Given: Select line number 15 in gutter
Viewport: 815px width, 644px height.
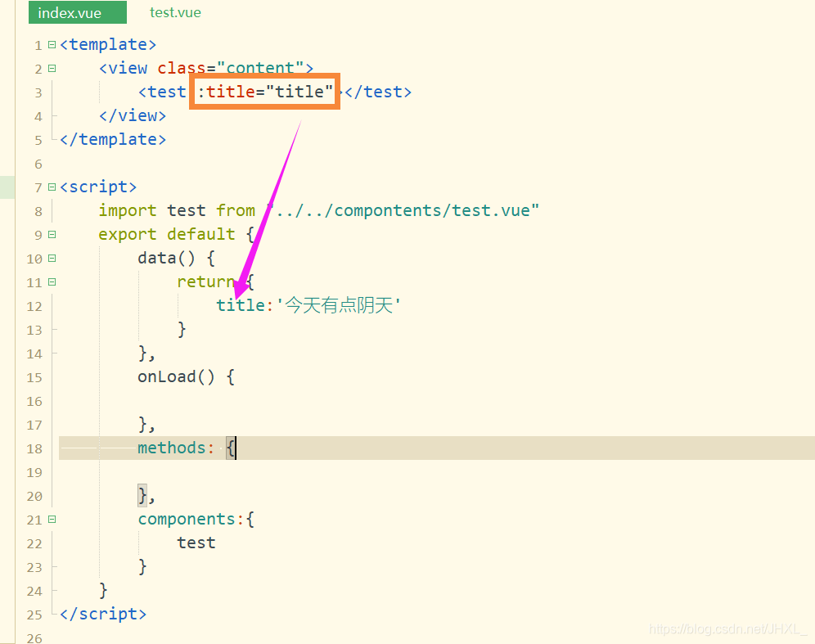Looking at the screenshot, I should click(34, 378).
